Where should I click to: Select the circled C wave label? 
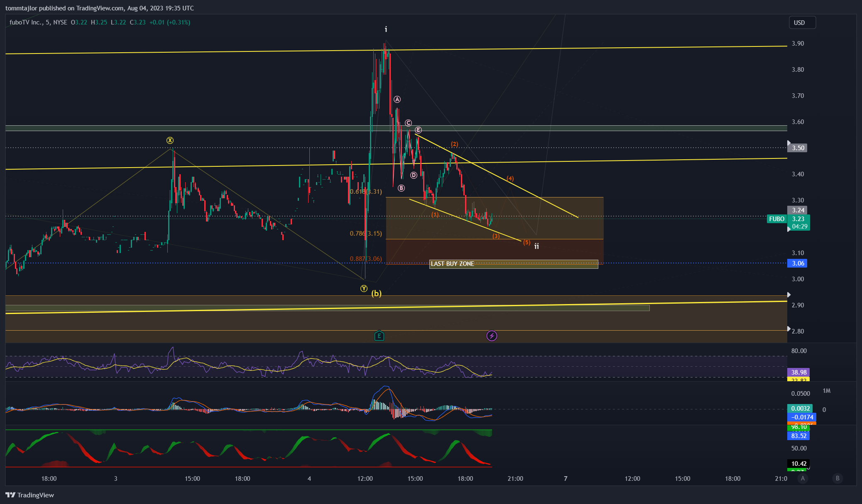point(408,123)
